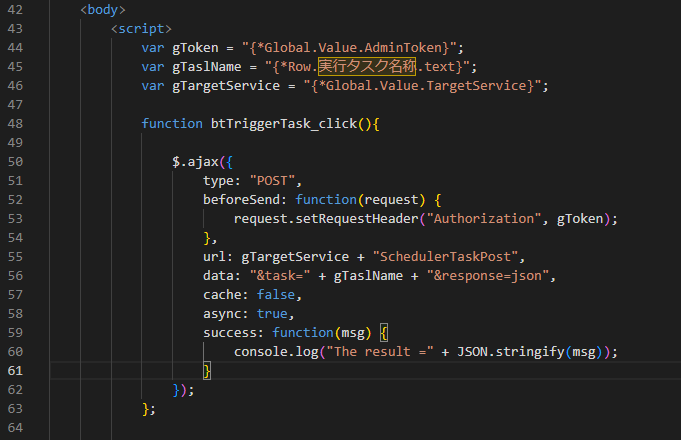Click the success property name
This screenshot has height=440, width=681.
[230, 333]
